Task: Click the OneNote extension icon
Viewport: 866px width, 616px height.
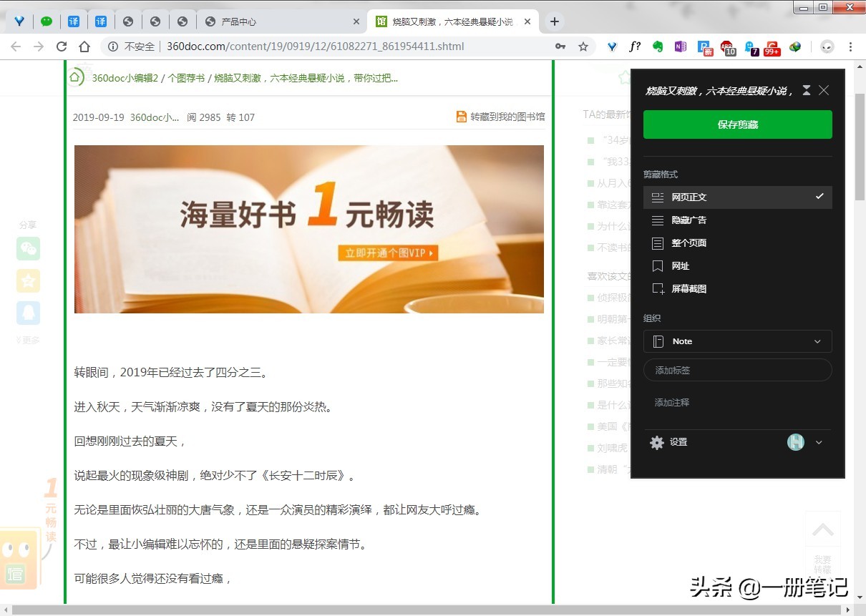Action: (681, 47)
